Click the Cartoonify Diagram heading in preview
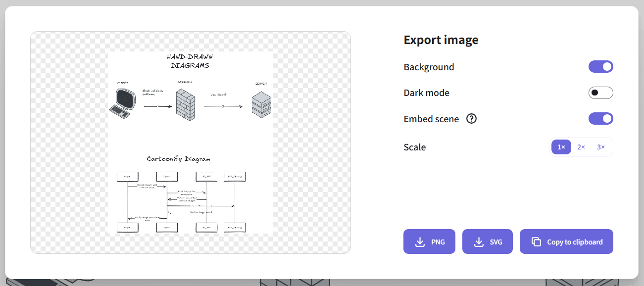Viewport: 644px width, 286px height. [178, 159]
